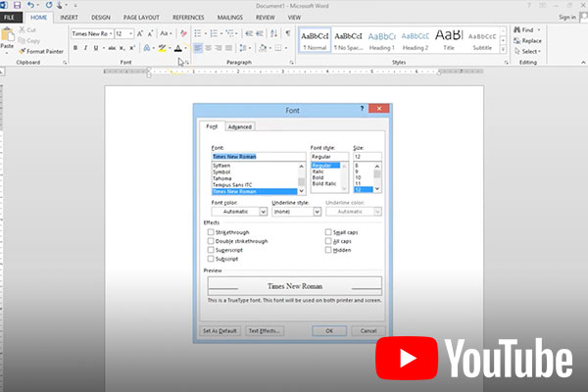588x392 pixels.
Task: Select Bold Italic in Font style list
Action: (324, 183)
